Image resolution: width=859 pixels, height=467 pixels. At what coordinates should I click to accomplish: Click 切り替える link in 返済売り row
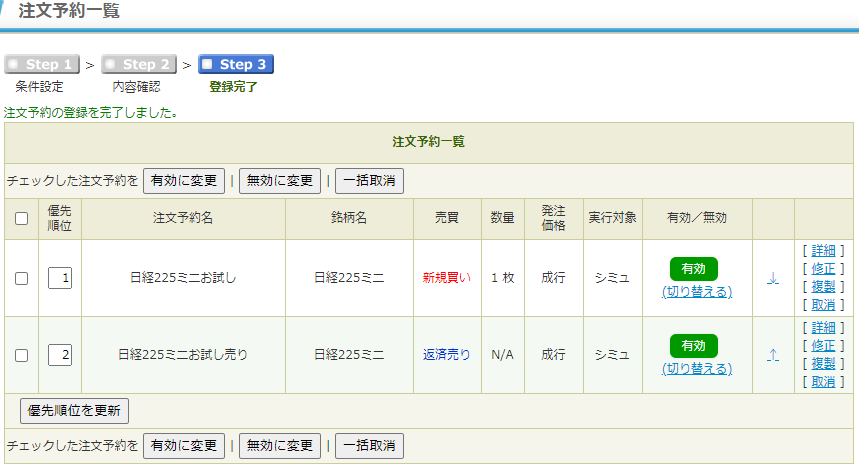coord(697,369)
